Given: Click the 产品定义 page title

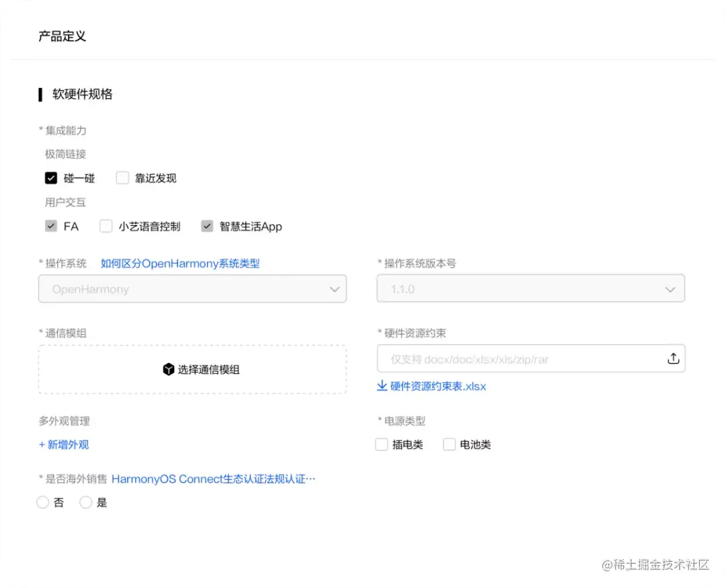Looking at the screenshot, I should click(62, 36).
